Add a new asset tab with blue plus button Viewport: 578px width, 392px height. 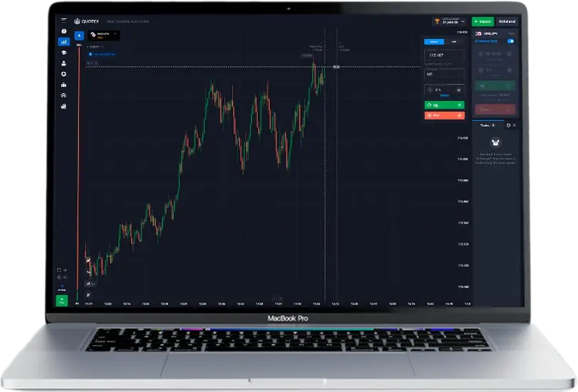click(79, 36)
